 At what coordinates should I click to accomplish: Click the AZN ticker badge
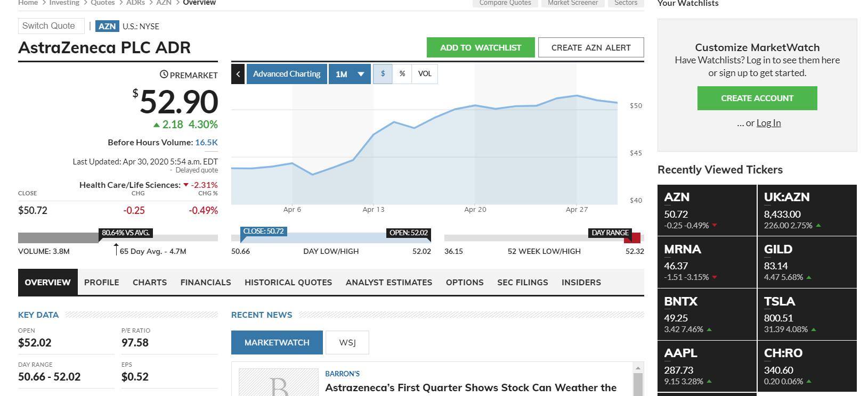[x=107, y=26]
